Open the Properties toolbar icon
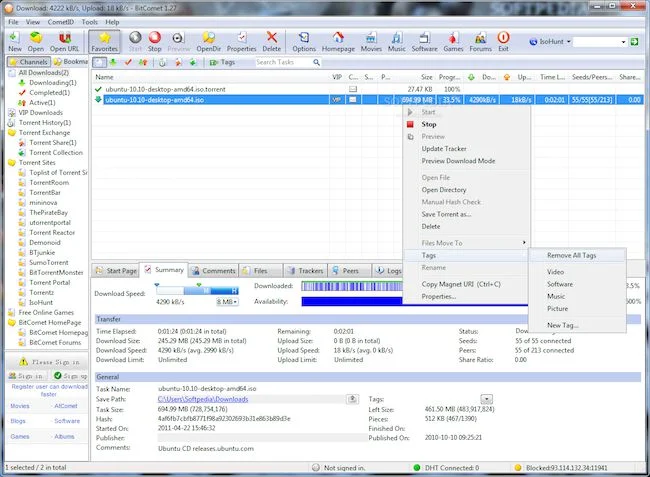The width and height of the screenshot is (650, 477). (242, 42)
